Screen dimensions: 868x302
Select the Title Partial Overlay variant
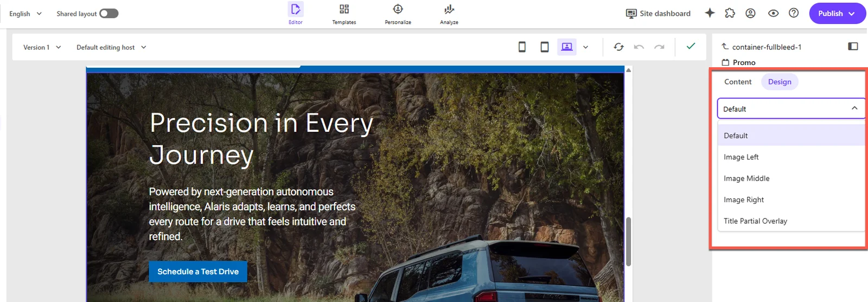(791, 221)
